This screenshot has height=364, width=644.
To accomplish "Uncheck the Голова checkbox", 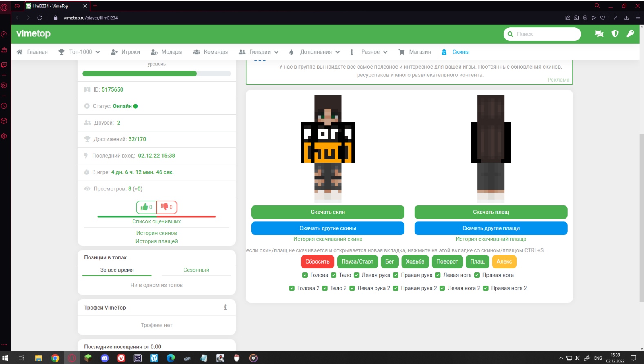I will click(x=305, y=275).
